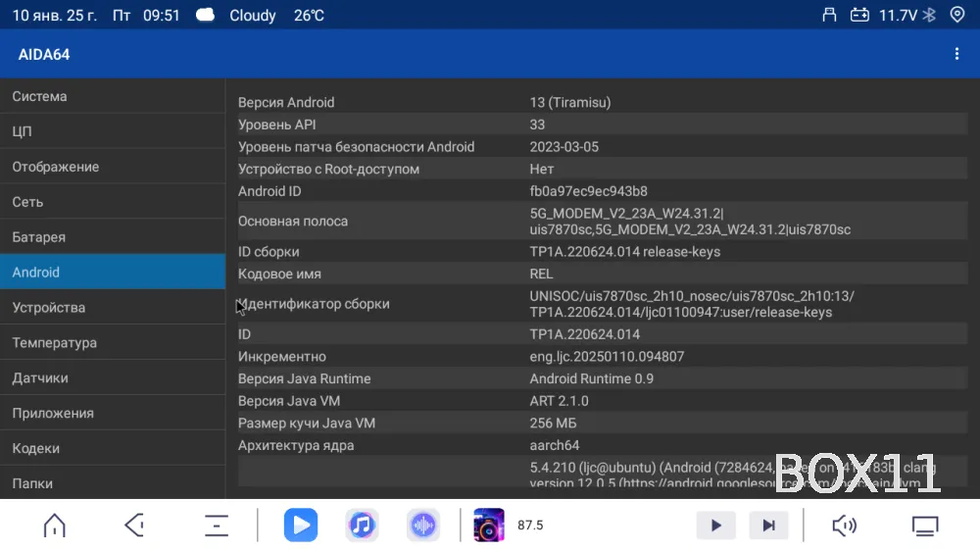Tap the 87.5 radio frequency label

[x=530, y=526]
